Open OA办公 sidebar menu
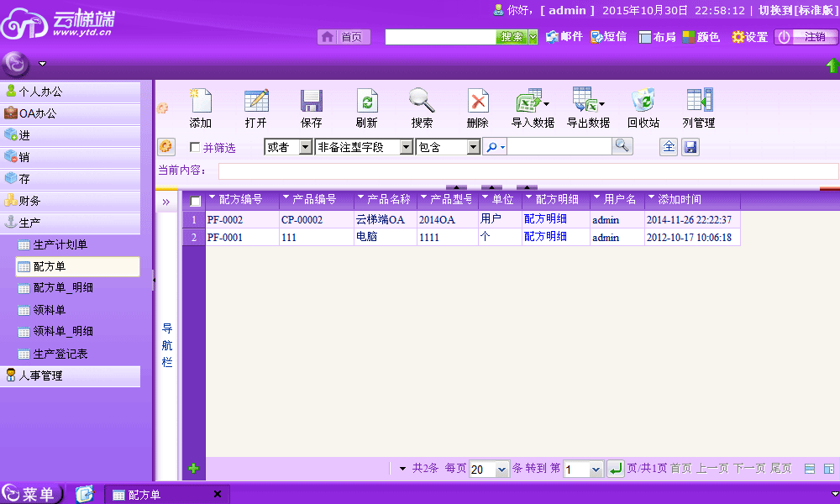 (71, 113)
